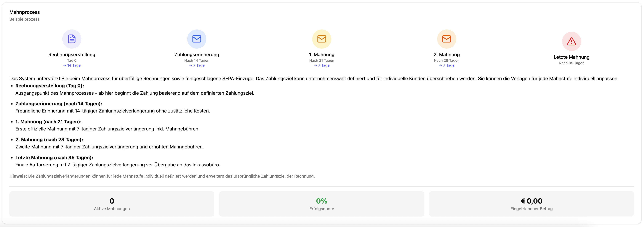The height and width of the screenshot is (227, 644).
Task: Click the Rechnungserstellung document icon
Action: click(x=72, y=39)
